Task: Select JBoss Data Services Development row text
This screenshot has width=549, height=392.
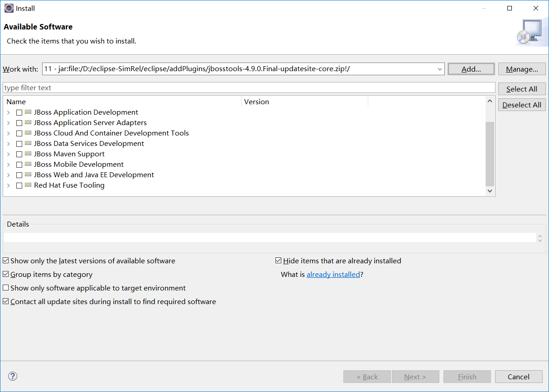Action: click(89, 144)
